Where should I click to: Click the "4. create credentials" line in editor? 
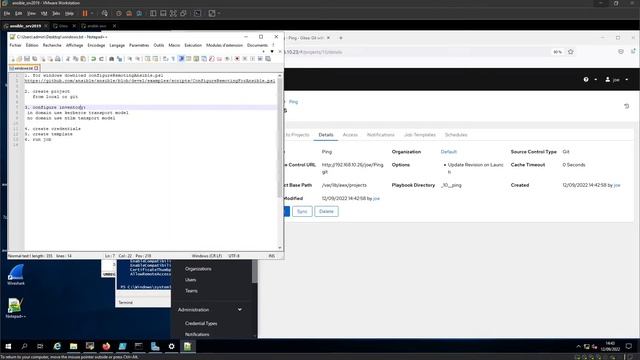click(x=53, y=129)
